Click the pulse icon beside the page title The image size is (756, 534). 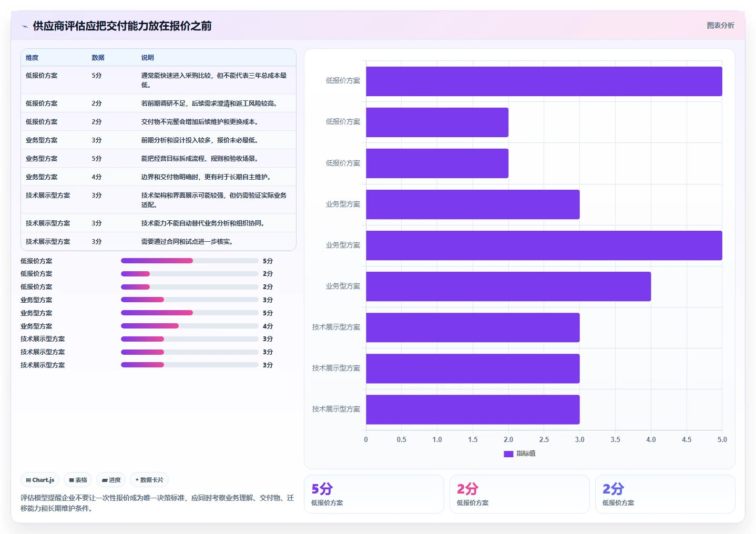(x=25, y=26)
